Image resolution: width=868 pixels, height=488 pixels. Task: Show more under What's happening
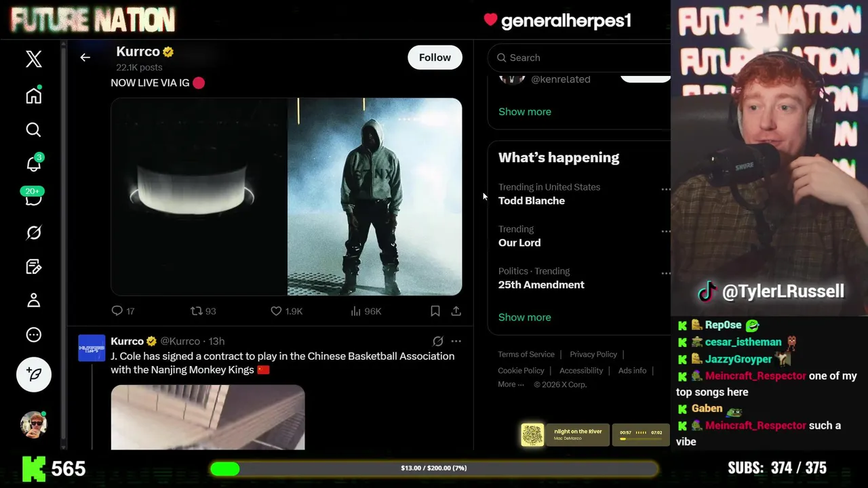click(x=524, y=317)
